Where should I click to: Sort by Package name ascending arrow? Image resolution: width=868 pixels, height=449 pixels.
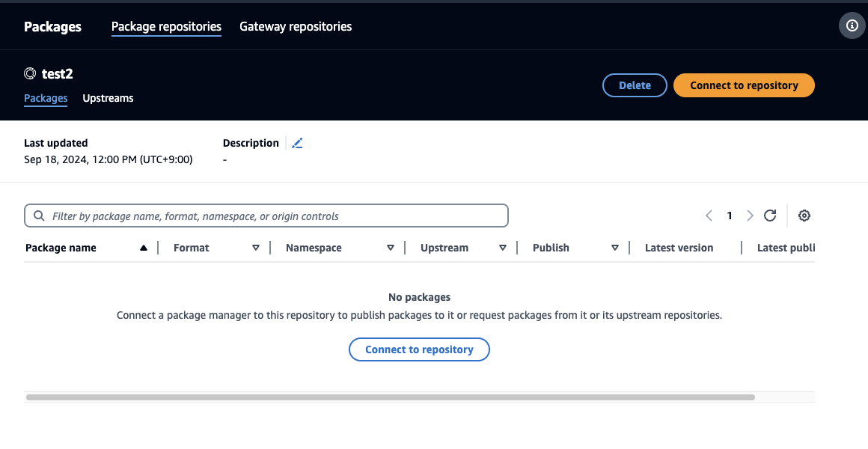pyautogui.click(x=144, y=248)
